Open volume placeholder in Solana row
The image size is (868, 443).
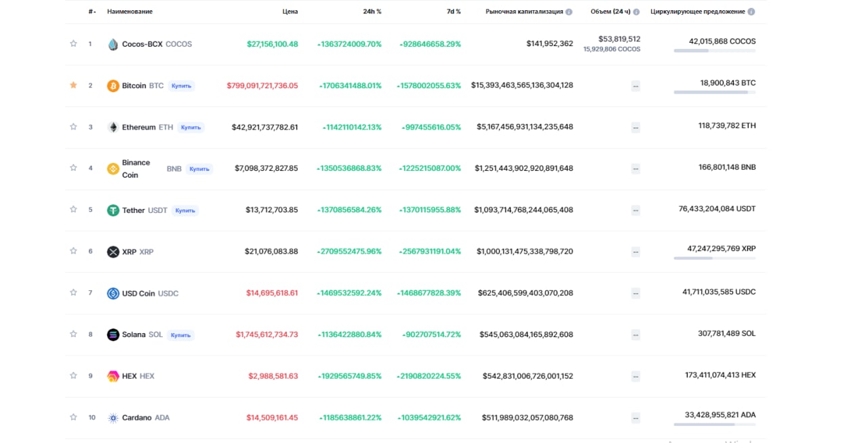[635, 334]
